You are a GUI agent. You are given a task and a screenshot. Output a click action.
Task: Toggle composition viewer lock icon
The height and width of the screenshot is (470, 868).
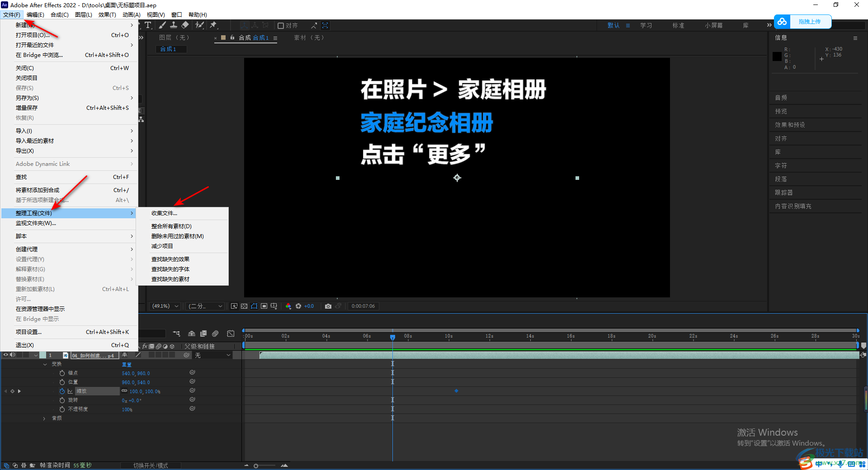(x=232, y=38)
